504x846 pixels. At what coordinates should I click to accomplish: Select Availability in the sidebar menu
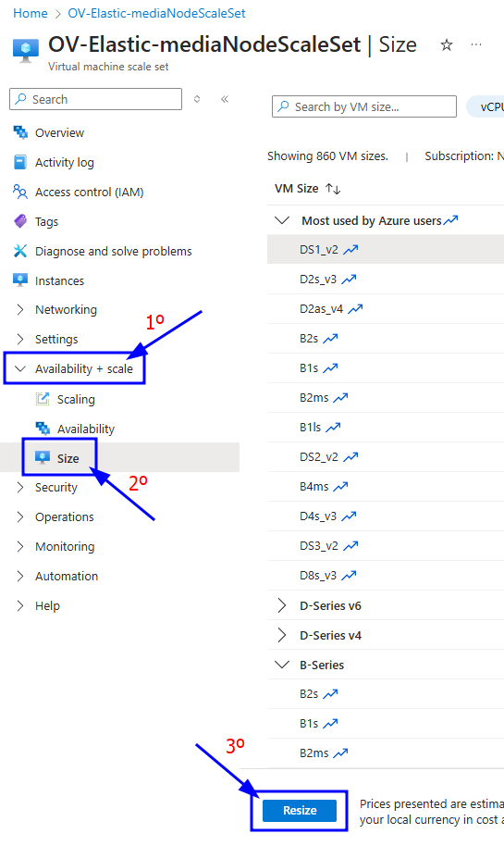click(86, 429)
